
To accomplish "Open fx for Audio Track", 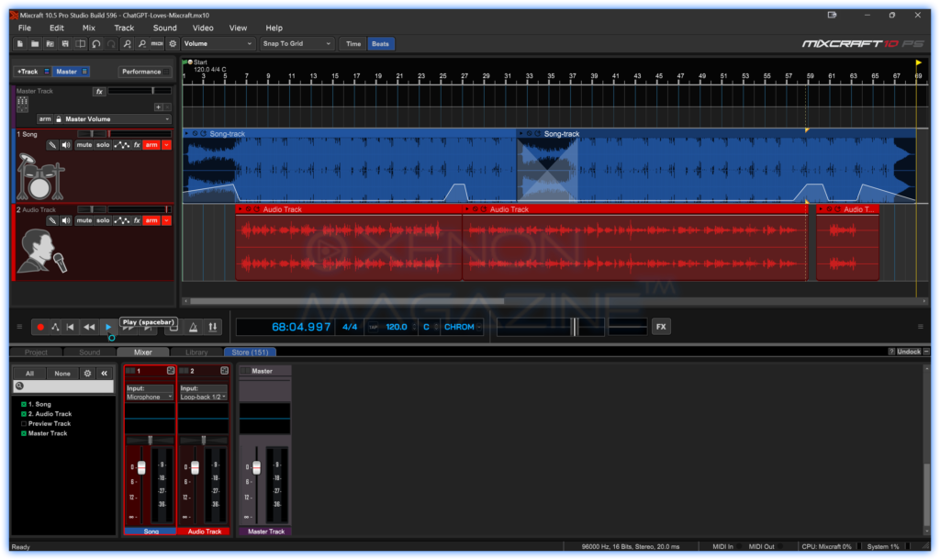I will 137,220.
